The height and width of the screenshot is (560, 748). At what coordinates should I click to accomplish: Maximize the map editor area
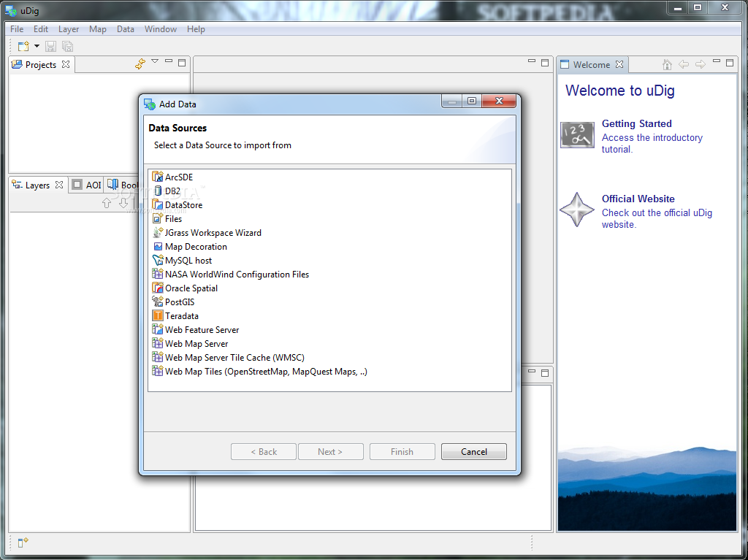(x=545, y=63)
